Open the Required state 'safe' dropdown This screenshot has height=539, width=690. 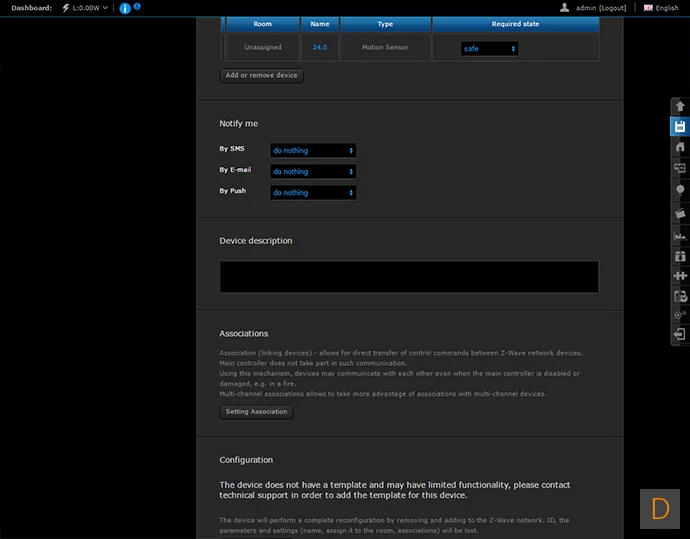[x=489, y=48]
